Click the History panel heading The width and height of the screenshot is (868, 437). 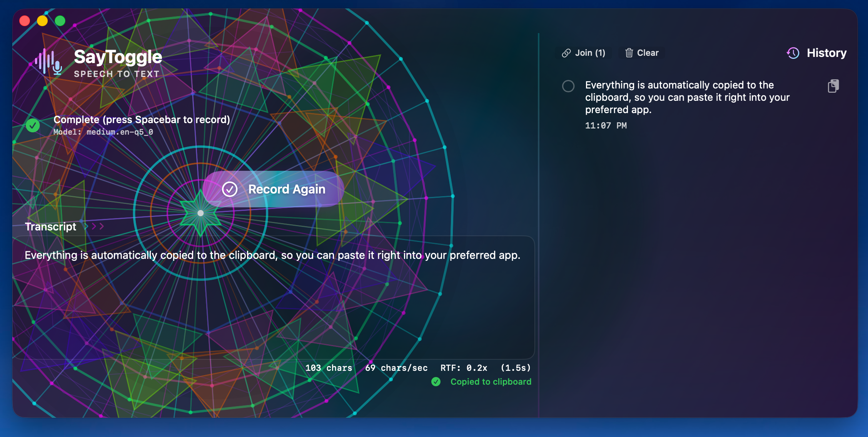coord(826,53)
